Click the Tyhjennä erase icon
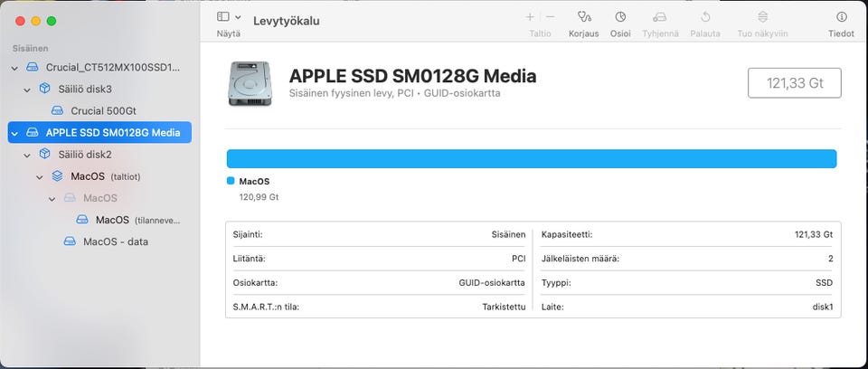 [660, 17]
